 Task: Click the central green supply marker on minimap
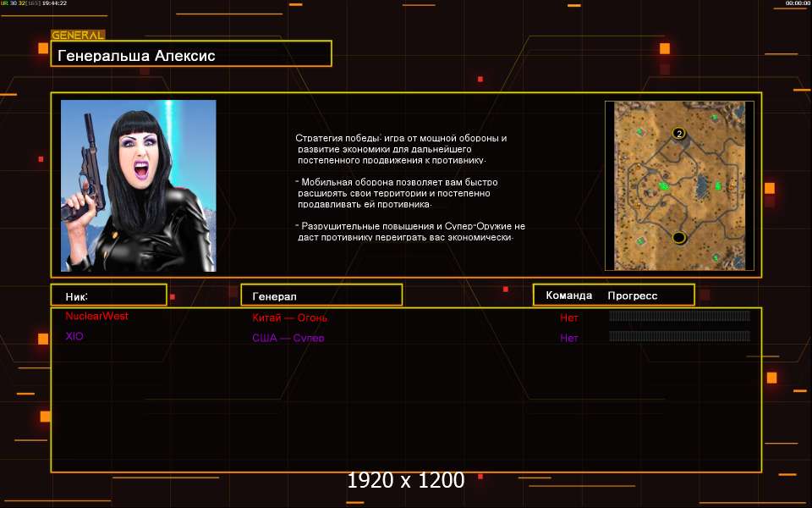coord(664,185)
